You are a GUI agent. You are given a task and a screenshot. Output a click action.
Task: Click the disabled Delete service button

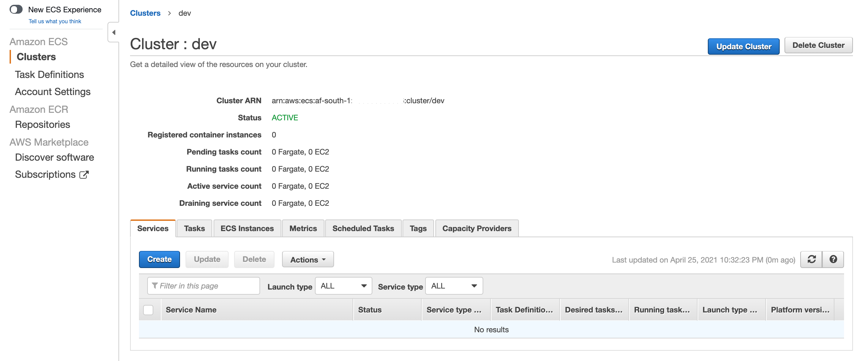click(x=254, y=259)
